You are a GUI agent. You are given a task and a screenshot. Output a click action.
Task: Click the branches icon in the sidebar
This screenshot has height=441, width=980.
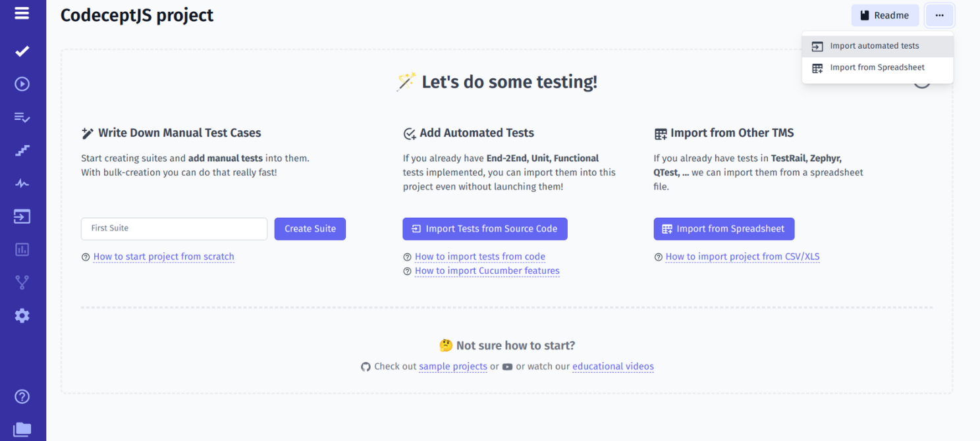click(22, 282)
